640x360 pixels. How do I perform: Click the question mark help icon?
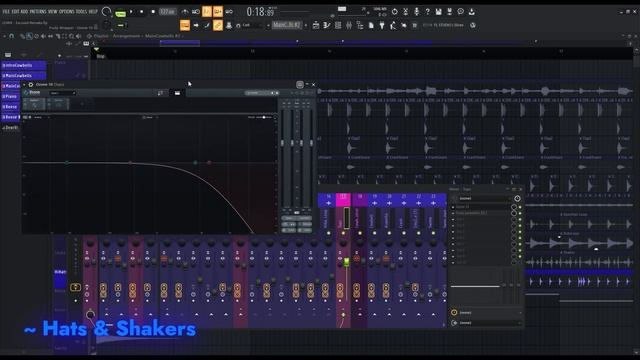(x=427, y=12)
